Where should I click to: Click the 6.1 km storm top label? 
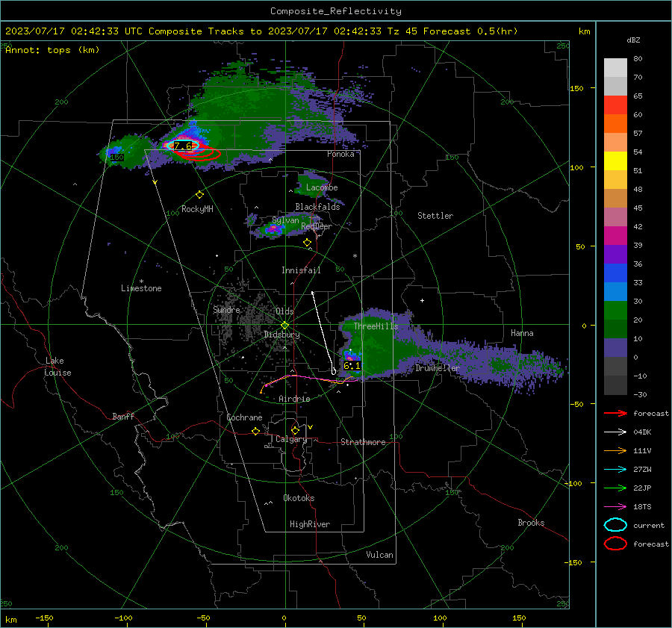tap(352, 366)
